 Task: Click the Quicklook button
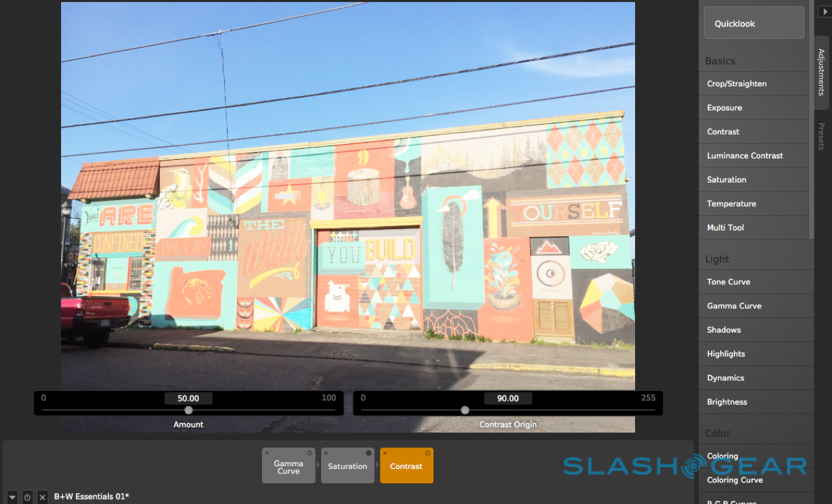(754, 23)
